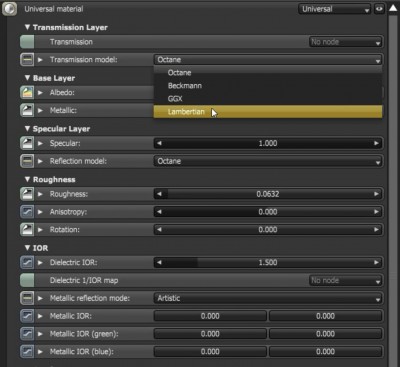Screen dimensions: 400x367
Task: Toggle the eye icon next to Universal
Action: (379, 9)
